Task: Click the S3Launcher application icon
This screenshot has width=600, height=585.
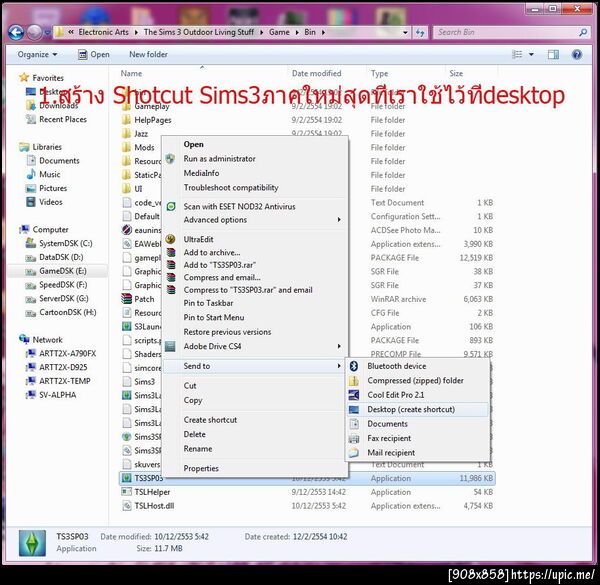Action: (126, 326)
